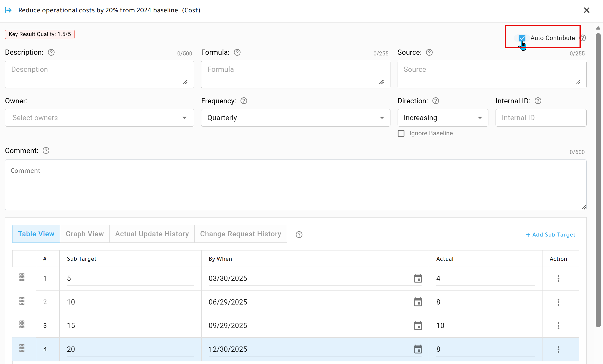Viewport: 603px width, 364px height.
Task: Open action menu for sub target 3
Action: click(x=558, y=326)
